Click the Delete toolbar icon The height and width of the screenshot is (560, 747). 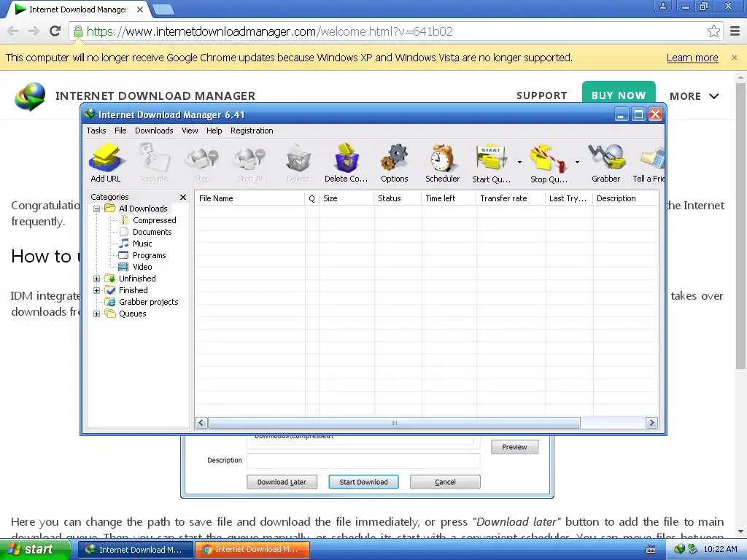coord(298,163)
